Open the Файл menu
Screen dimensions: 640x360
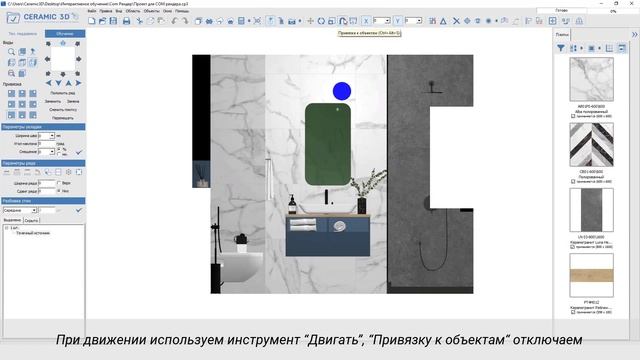(92, 11)
